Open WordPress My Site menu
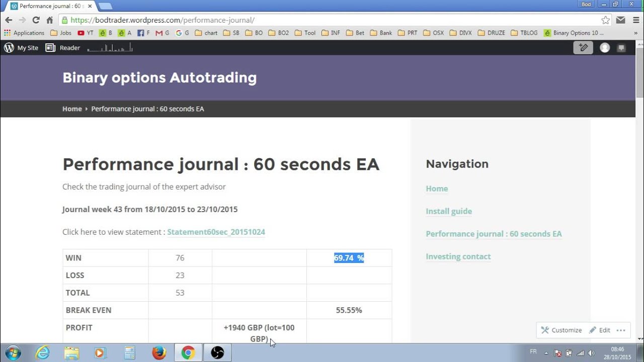The image size is (644, 362). (x=21, y=48)
